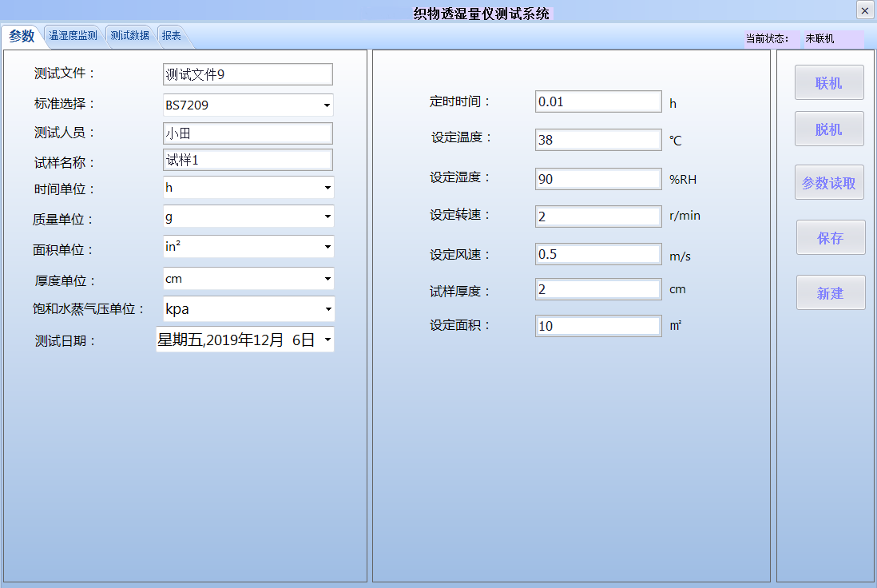Viewport: 877px width, 588px height.
Task: Click the 联机 button to connect
Action: pyautogui.click(x=829, y=82)
